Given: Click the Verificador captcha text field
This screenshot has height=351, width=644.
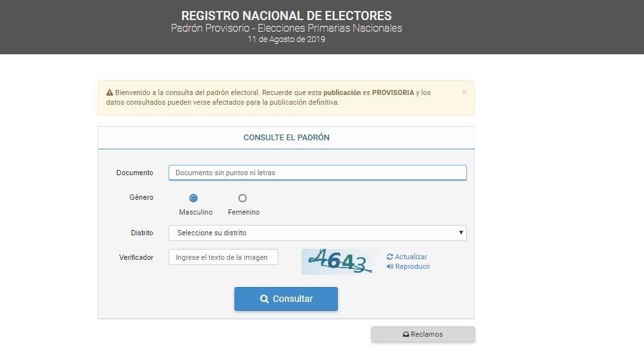Looking at the screenshot, I should point(223,257).
